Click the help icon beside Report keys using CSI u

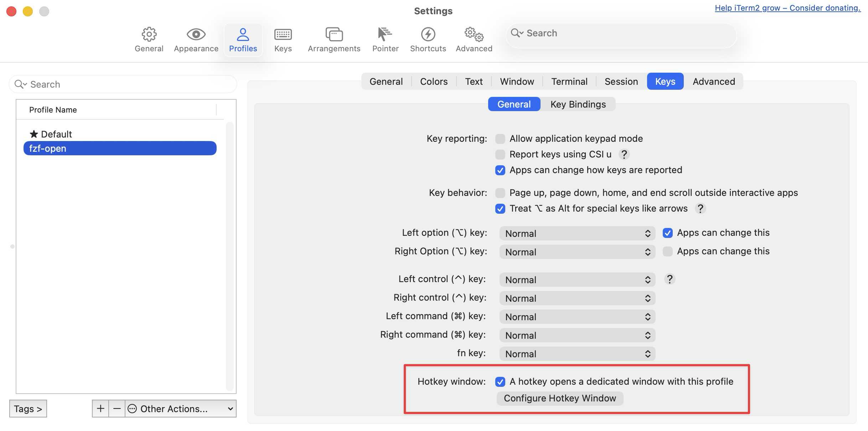point(624,154)
